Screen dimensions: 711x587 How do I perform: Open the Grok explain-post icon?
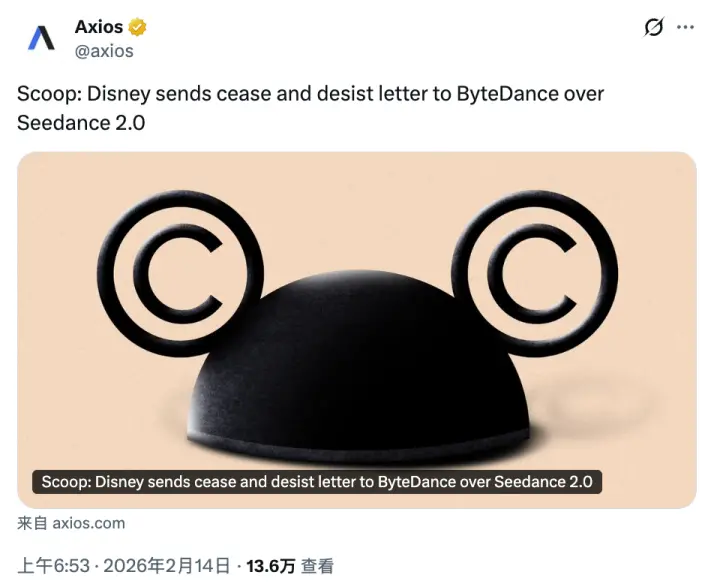click(x=654, y=27)
